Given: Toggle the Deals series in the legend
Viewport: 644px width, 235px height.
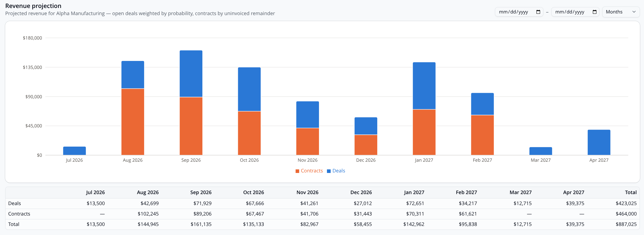Looking at the screenshot, I should pyautogui.click(x=336, y=171).
